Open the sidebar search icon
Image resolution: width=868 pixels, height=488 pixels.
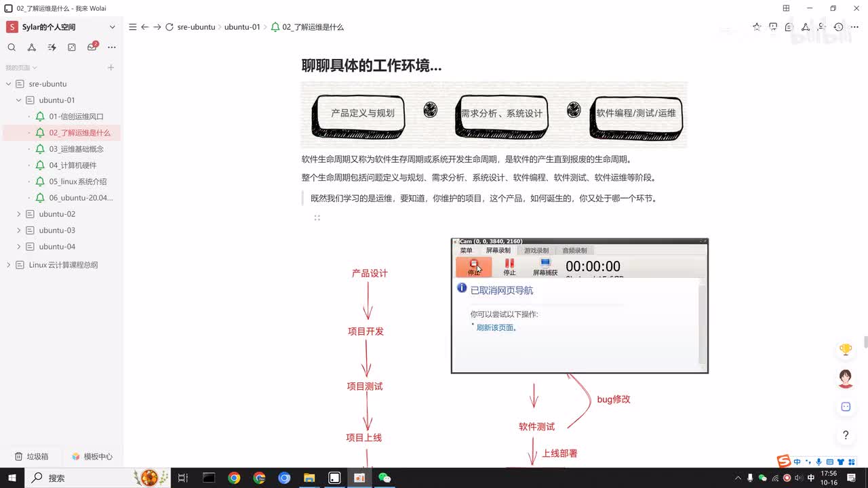click(x=12, y=47)
